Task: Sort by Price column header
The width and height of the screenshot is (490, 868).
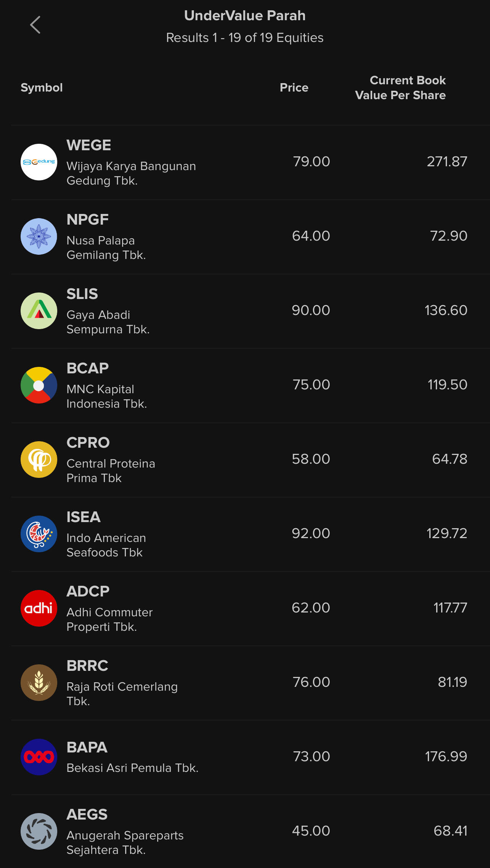Action: click(294, 88)
